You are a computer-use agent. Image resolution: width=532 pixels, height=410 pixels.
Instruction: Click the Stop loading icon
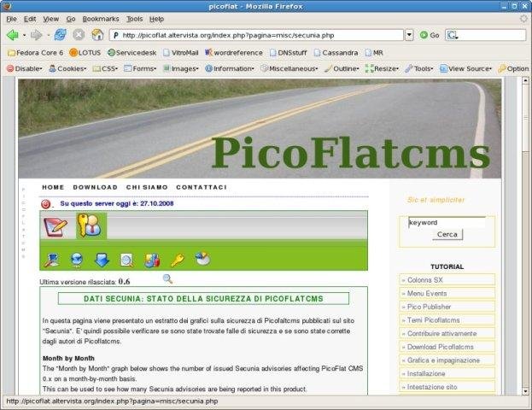[x=79, y=35]
